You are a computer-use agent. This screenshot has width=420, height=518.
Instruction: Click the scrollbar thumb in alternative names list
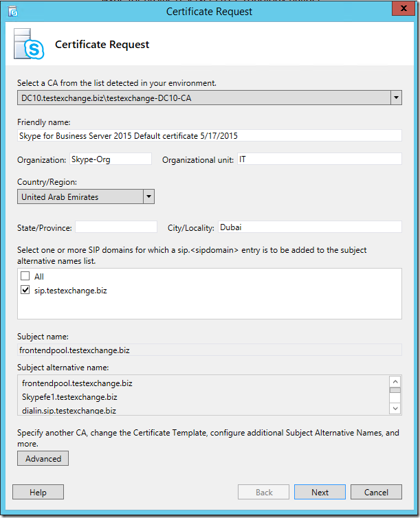pos(395,390)
